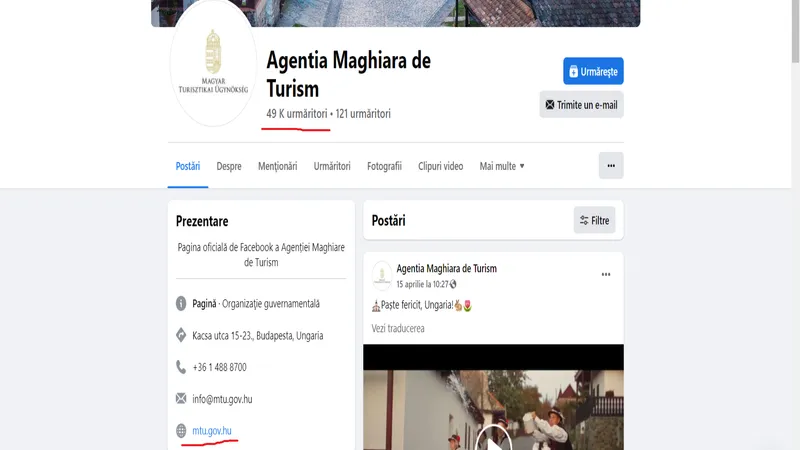This screenshot has height=450, width=800.
Task: Click the 121 urmăritori following link
Action: [x=363, y=114]
